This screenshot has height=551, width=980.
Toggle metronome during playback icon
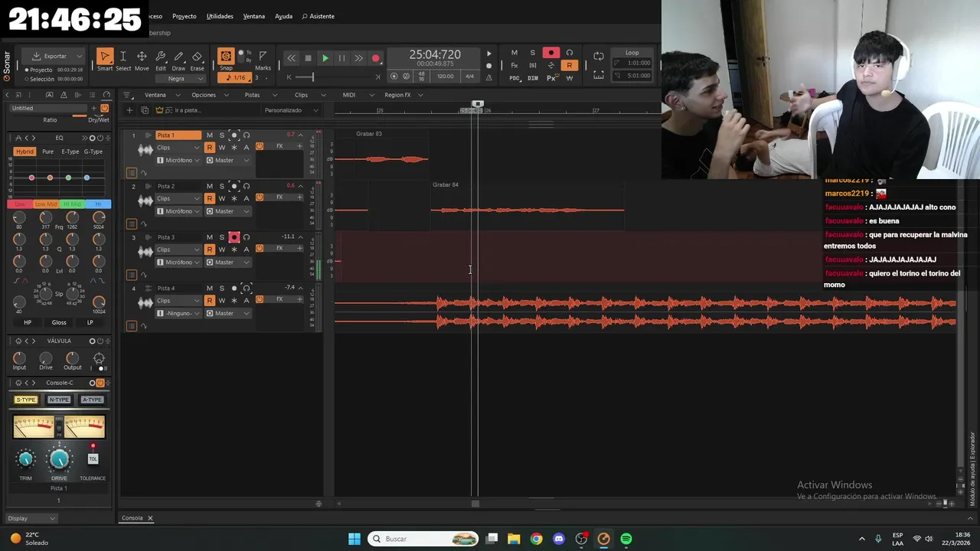tap(489, 54)
